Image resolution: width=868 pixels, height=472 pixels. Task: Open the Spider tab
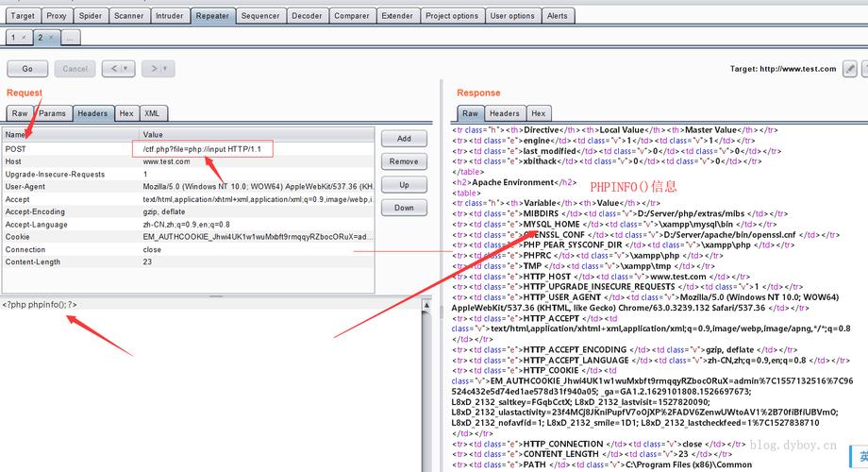(91, 15)
